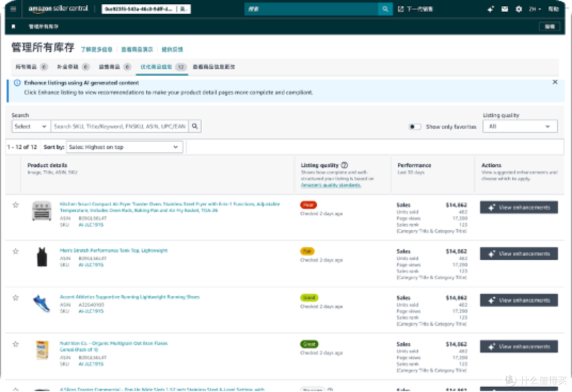Open the 提供反馈 feedback link
Image resolution: width=572 pixels, height=392 pixels.
(172, 49)
